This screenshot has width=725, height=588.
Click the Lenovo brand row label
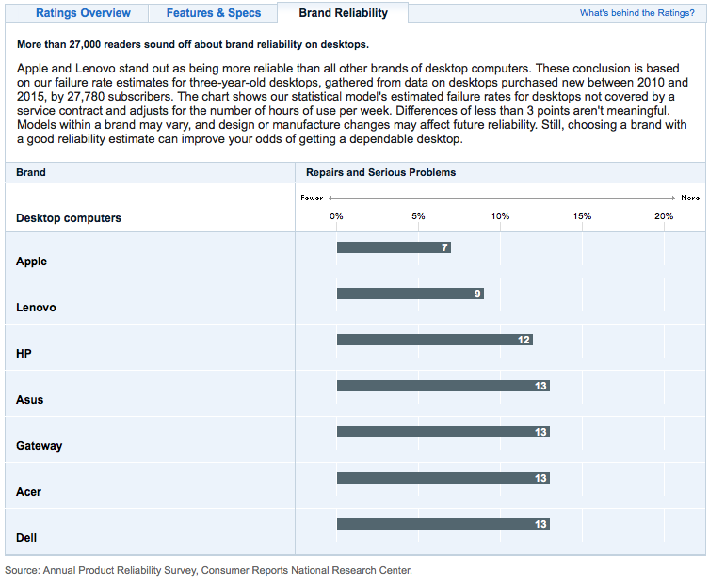pyautogui.click(x=36, y=308)
